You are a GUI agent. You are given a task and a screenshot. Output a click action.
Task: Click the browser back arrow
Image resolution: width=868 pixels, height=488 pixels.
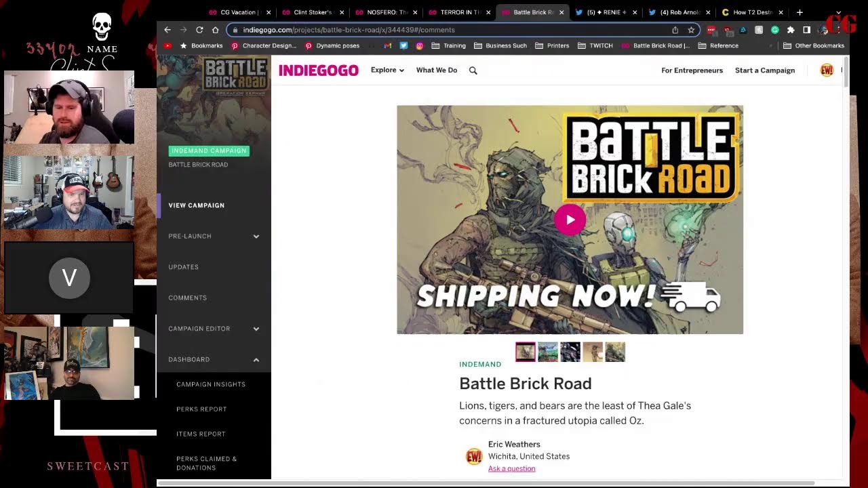coord(167,30)
